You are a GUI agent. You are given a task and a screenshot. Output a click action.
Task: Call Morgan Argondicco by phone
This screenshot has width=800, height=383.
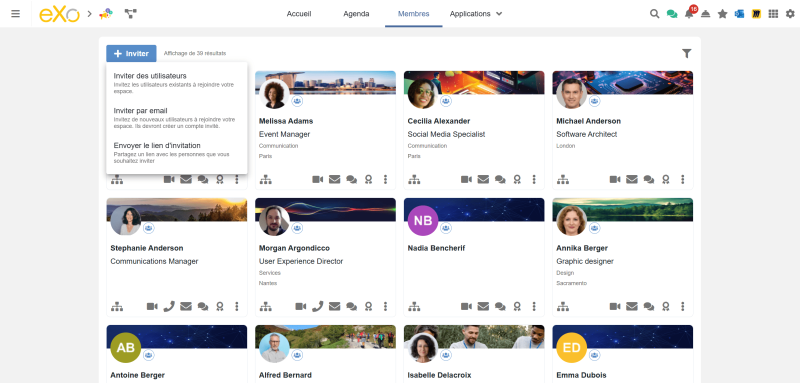(318, 307)
